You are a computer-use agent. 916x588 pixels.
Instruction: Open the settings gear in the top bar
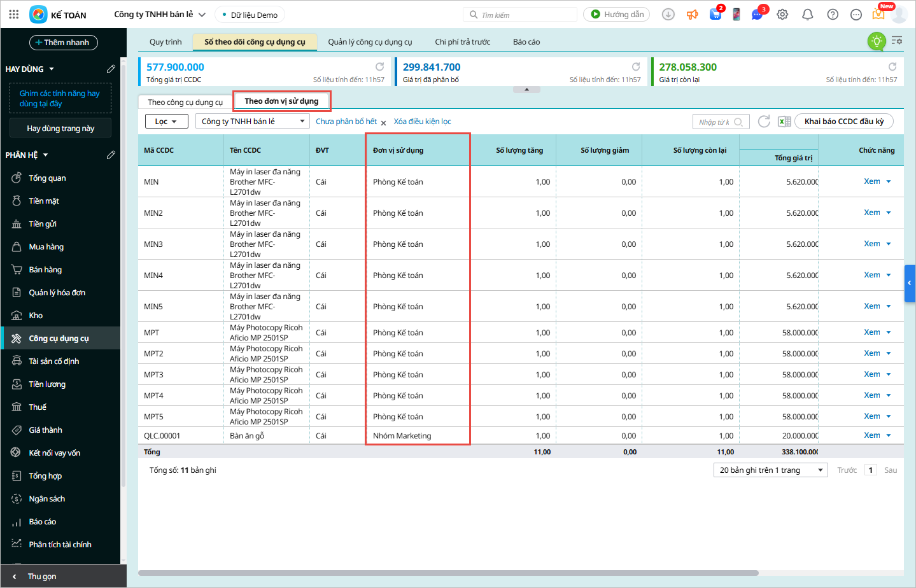point(782,15)
